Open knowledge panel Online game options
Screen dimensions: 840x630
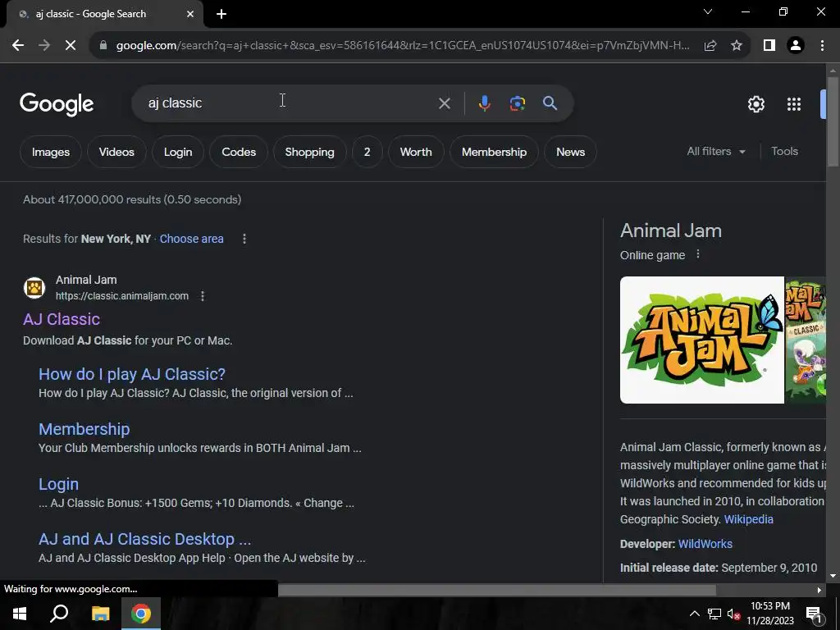[697, 254]
